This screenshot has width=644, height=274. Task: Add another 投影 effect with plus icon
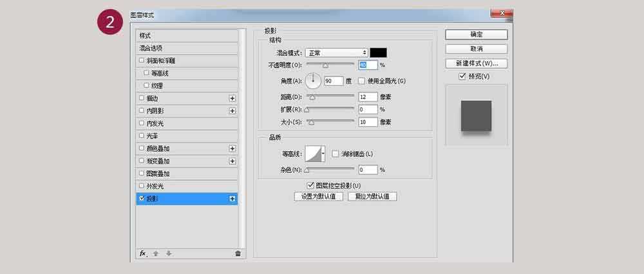click(232, 199)
